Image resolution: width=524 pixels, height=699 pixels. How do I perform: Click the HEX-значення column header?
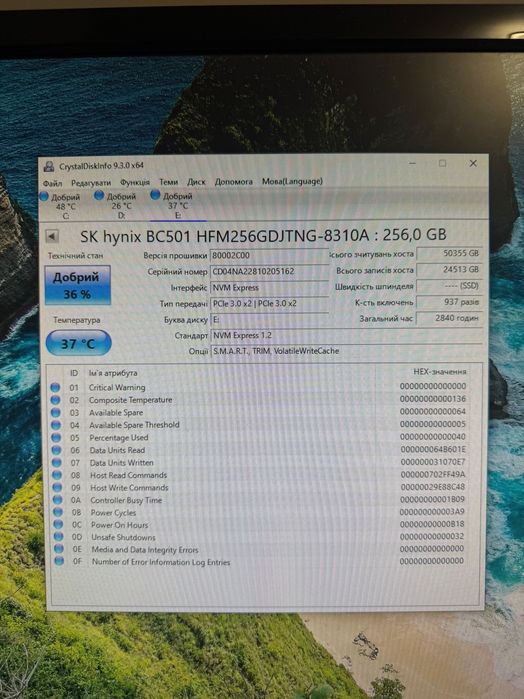(440, 371)
